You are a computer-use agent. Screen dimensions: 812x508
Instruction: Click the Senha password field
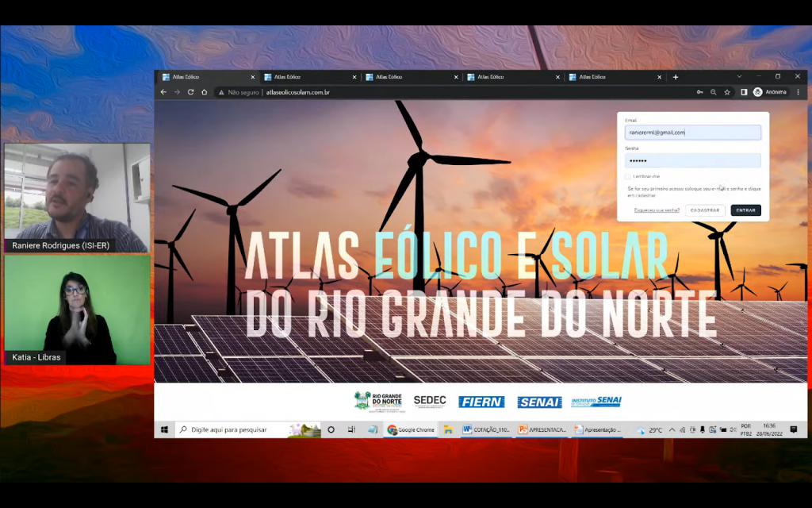(692, 160)
